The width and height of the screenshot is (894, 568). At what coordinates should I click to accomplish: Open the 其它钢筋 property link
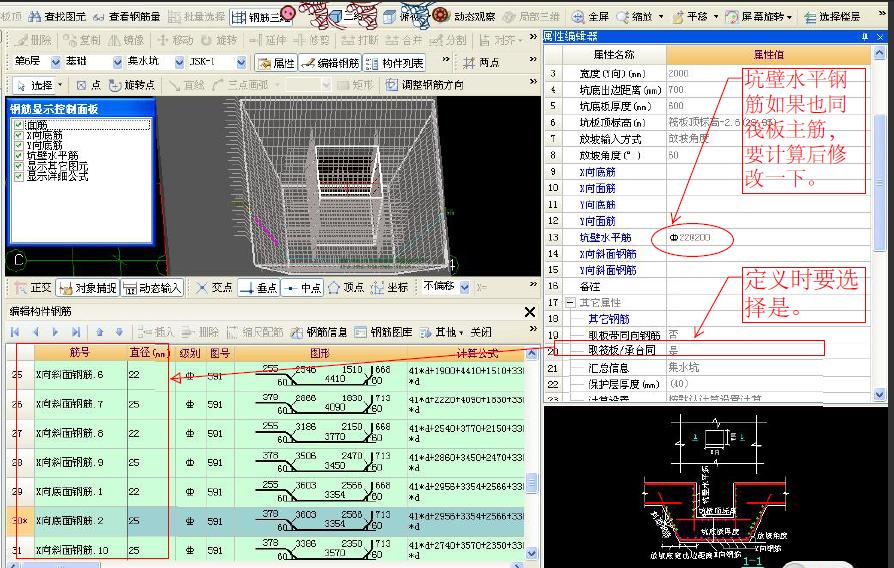pyautogui.click(x=608, y=319)
